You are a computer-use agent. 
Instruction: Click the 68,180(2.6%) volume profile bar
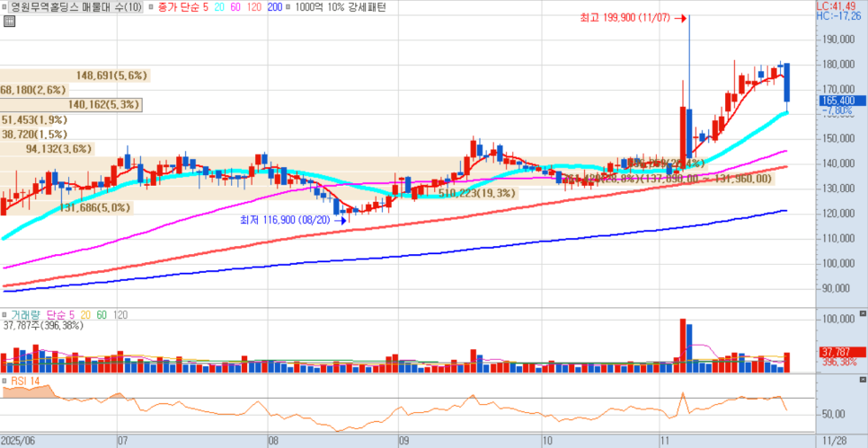click(34, 90)
